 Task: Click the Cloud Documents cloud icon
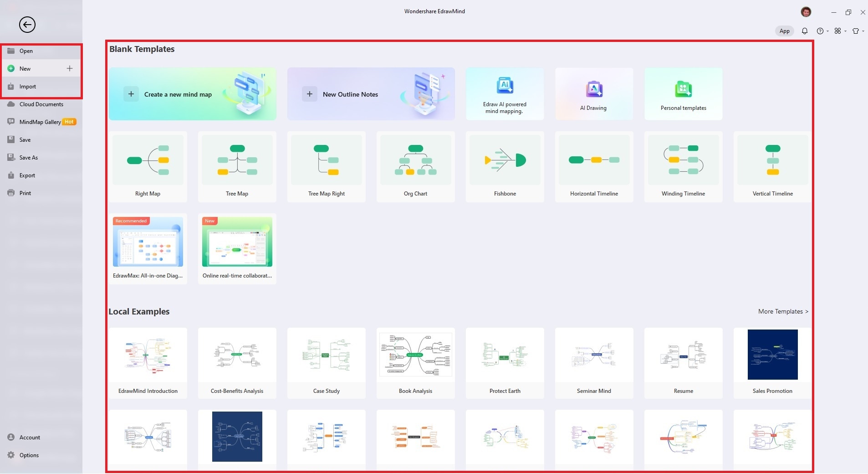(x=11, y=104)
